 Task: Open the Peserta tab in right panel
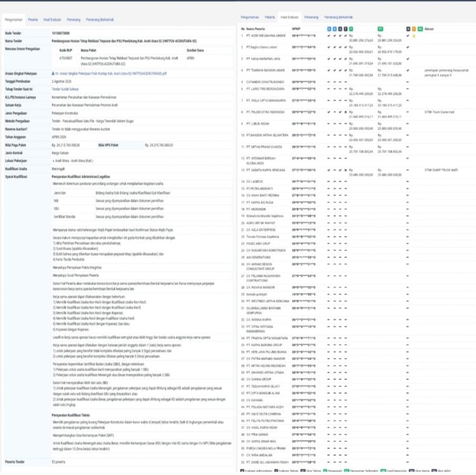(x=270, y=17)
